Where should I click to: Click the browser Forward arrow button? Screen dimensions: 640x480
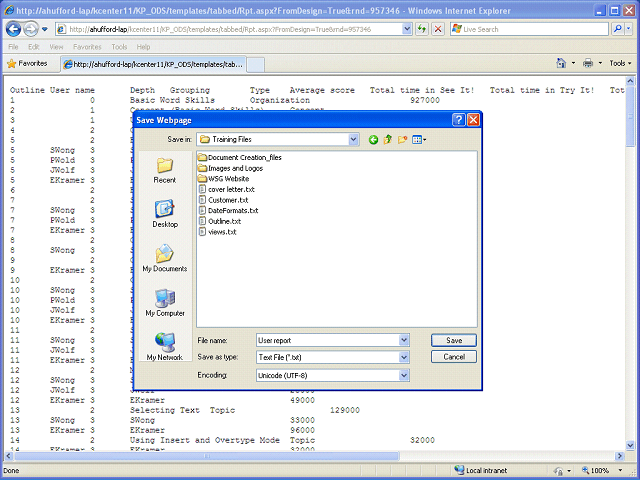[30, 29]
